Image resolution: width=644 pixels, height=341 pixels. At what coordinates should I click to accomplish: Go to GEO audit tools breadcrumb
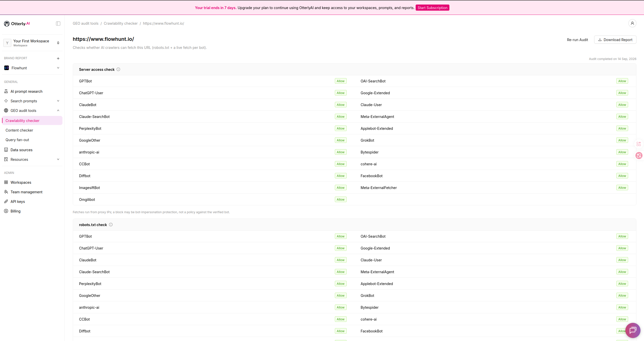[x=86, y=23]
